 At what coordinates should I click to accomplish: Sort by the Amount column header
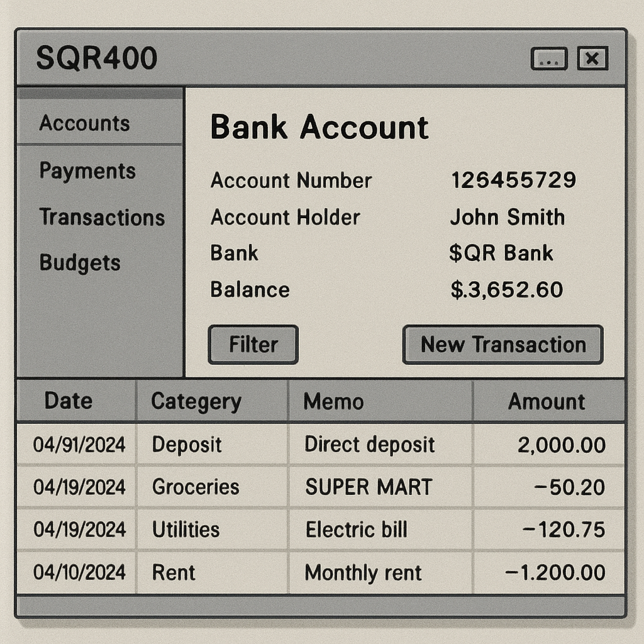click(547, 402)
